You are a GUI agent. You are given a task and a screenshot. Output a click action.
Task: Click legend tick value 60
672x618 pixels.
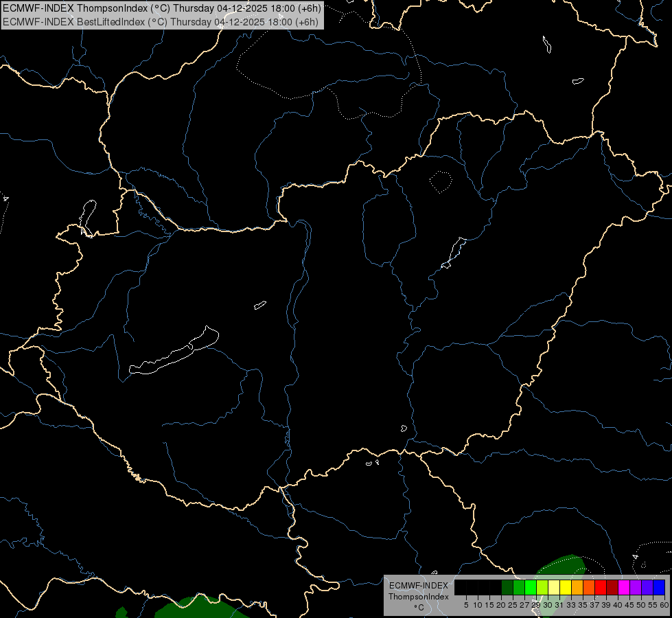[x=664, y=605]
